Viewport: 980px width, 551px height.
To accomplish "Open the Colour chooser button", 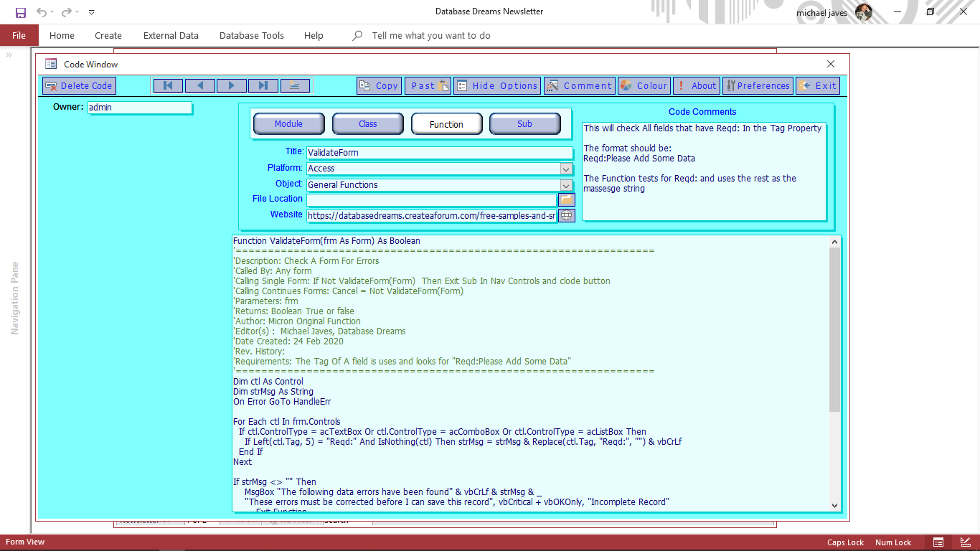I will pyautogui.click(x=644, y=86).
